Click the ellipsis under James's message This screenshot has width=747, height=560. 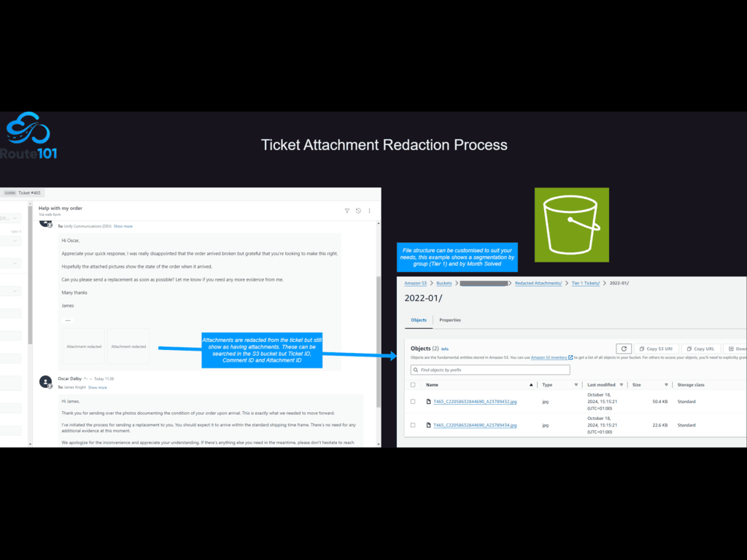(x=68, y=320)
